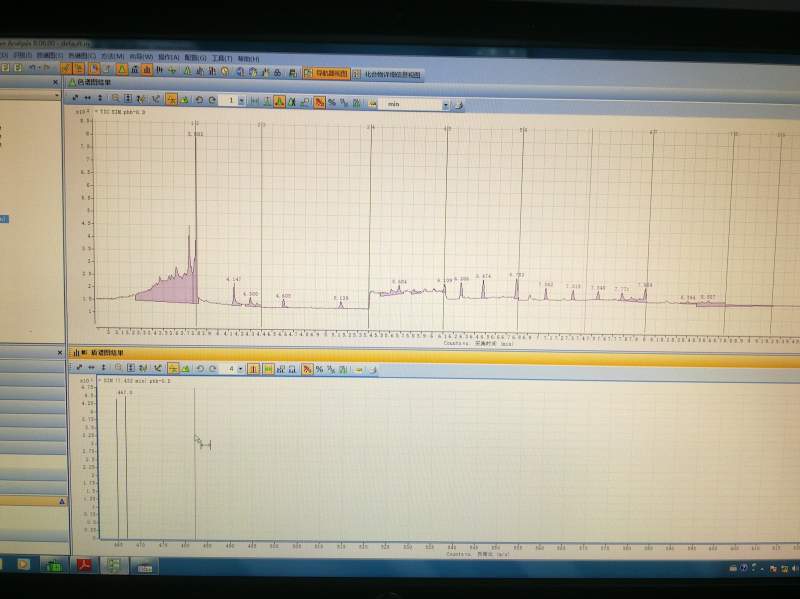Image resolution: width=800 pixels, height=599 pixels.
Task: Autoscale Y-axis in chromatogram results toolbar
Action: [100, 97]
